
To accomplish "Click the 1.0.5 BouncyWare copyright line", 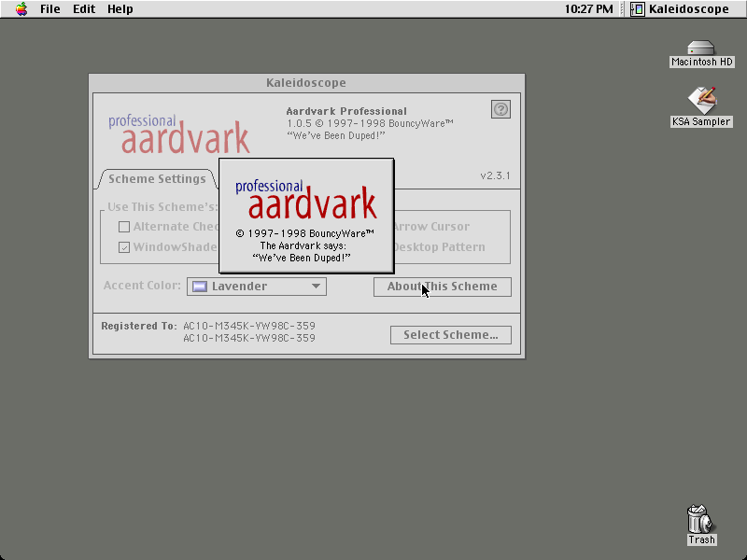I will coord(370,124).
